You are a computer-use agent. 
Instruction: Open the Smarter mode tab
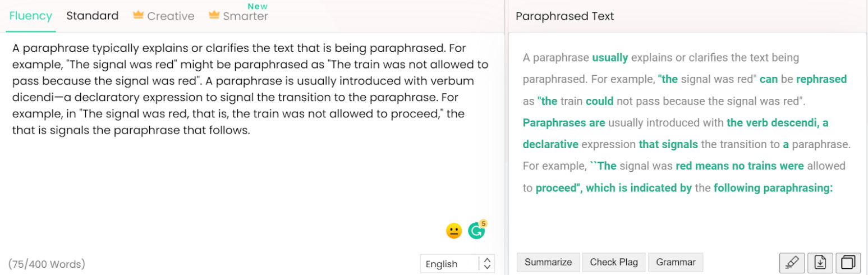pyautogui.click(x=245, y=16)
